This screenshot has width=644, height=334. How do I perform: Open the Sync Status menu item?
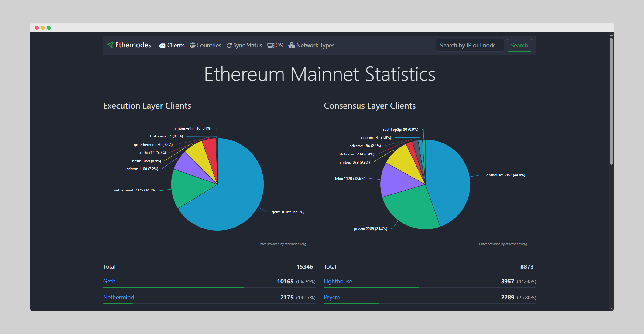click(x=245, y=45)
